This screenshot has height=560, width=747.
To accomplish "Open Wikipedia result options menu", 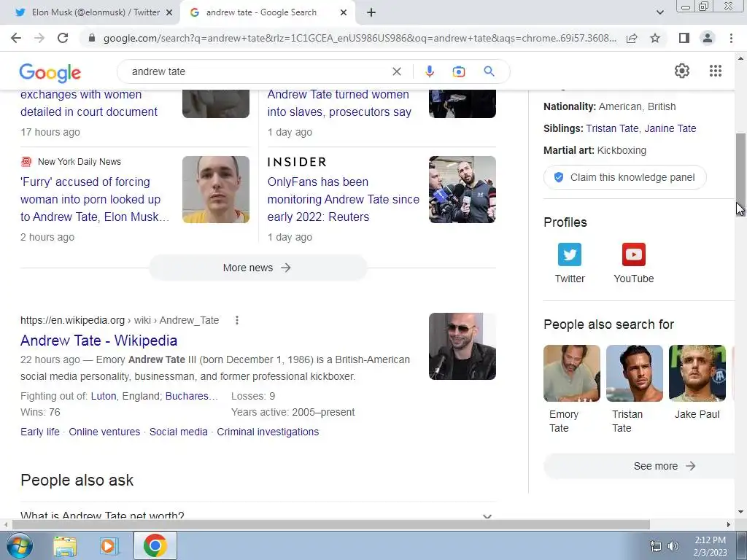I will (x=237, y=320).
